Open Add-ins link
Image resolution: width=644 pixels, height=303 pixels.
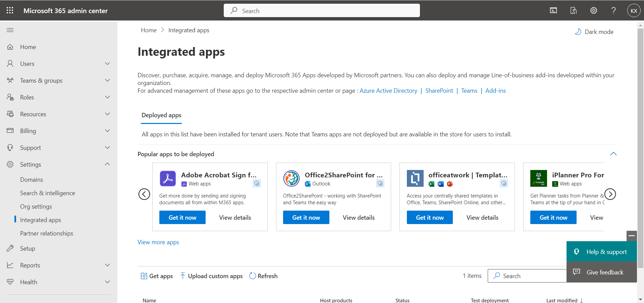[495, 91]
